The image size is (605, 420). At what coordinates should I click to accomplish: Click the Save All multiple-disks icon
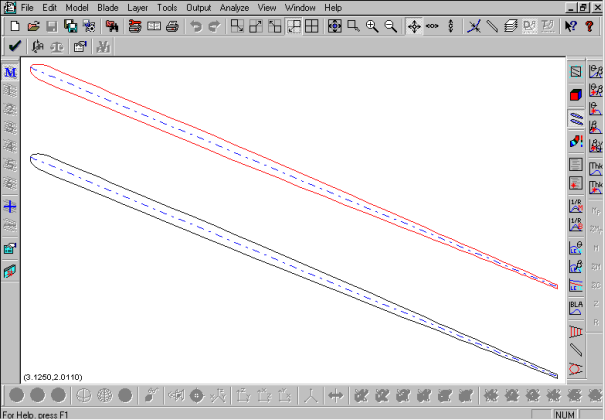pyautogui.click(x=70, y=26)
